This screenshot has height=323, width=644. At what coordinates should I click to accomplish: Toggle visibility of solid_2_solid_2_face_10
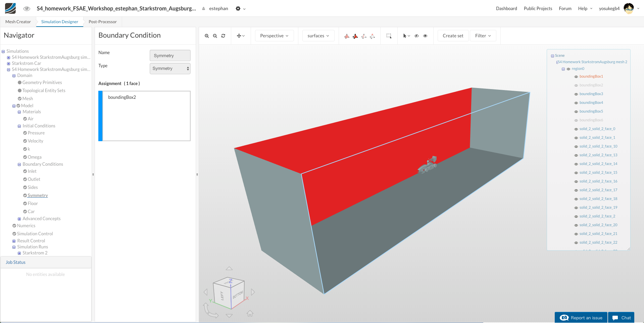[x=576, y=147]
